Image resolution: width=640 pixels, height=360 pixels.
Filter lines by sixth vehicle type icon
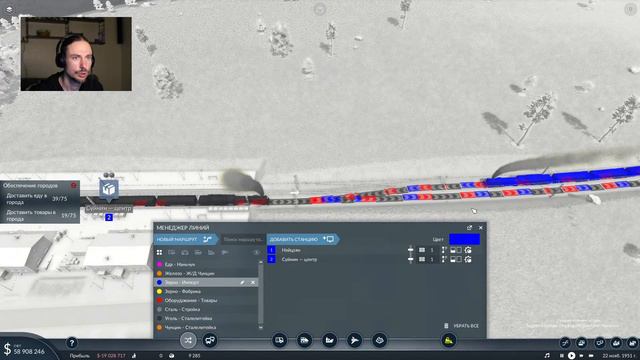[x=224, y=253]
